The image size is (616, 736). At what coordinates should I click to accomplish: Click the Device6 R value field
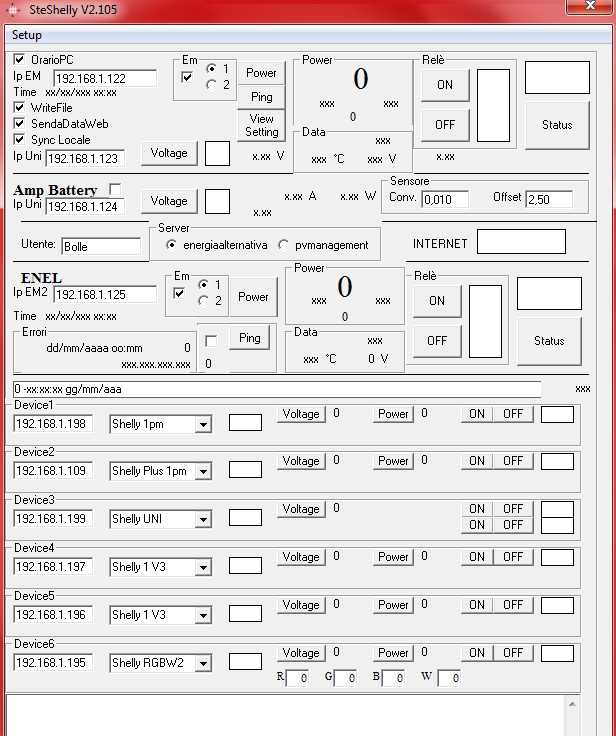coord(298,678)
